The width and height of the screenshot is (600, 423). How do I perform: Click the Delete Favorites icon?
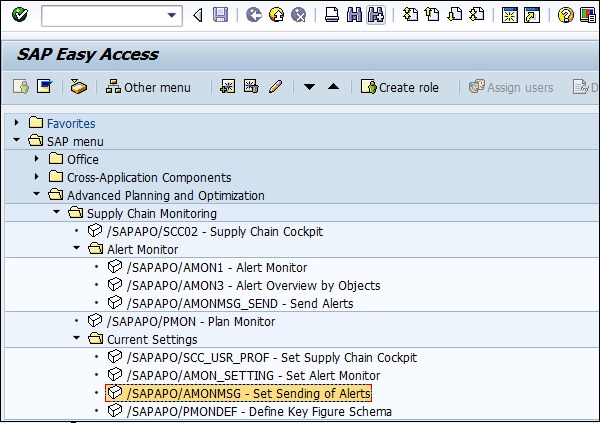click(x=251, y=87)
